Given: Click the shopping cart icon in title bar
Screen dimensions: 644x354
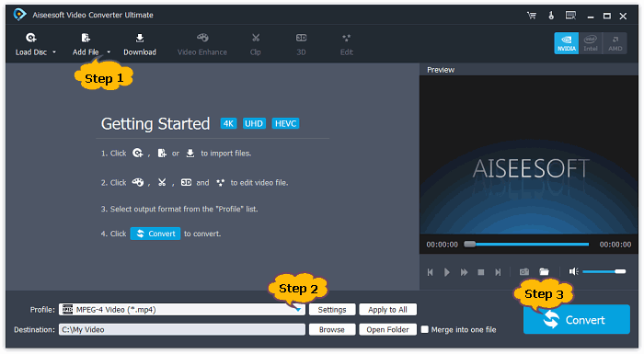Looking at the screenshot, I should tap(532, 16).
